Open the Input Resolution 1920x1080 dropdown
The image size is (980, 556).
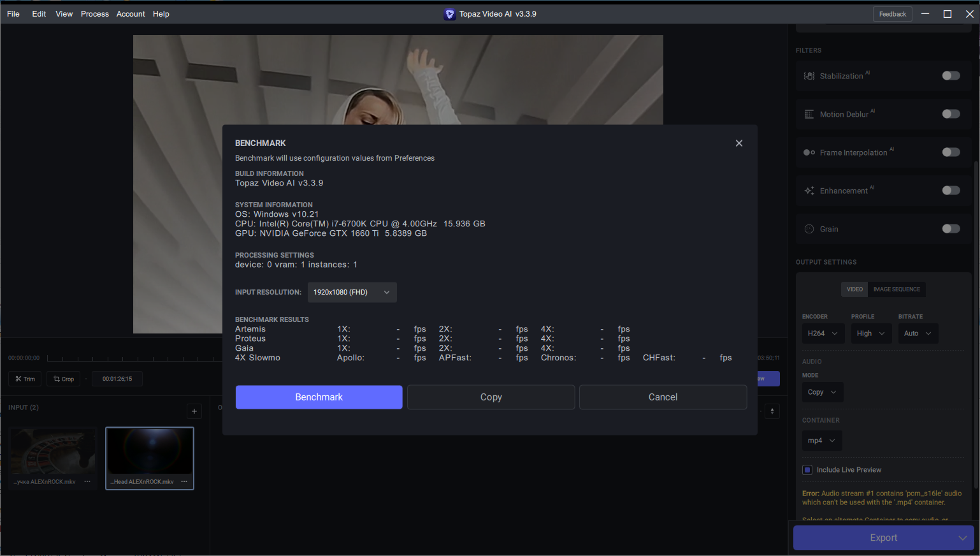pos(352,292)
